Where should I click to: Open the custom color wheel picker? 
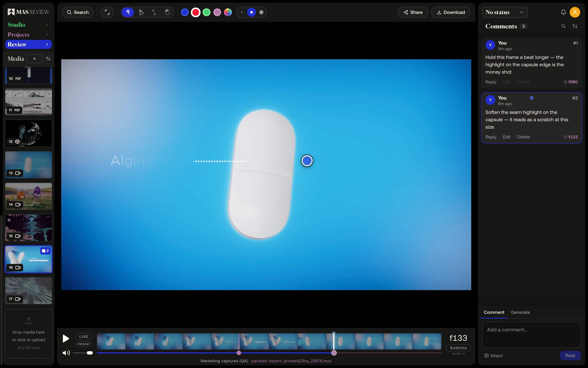tap(228, 12)
